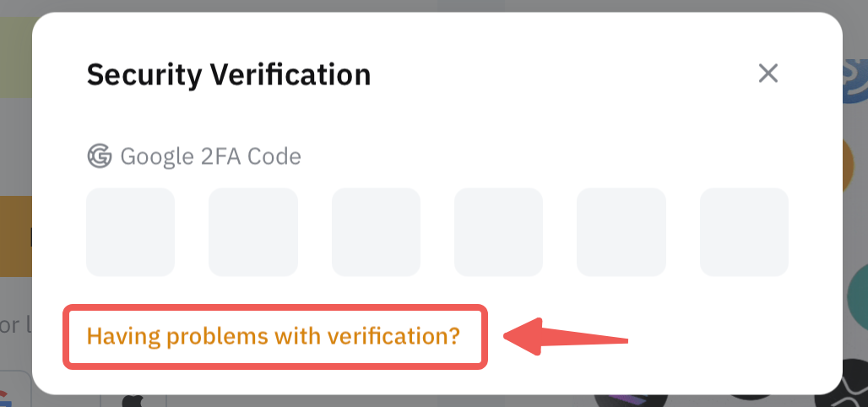Click the yellow button behind dialog's left edge
868x407 pixels.
pos(15,236)
